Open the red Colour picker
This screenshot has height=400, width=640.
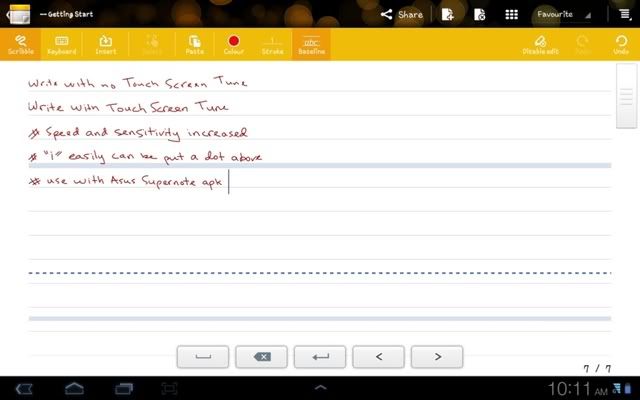click(x=233, y=44)
